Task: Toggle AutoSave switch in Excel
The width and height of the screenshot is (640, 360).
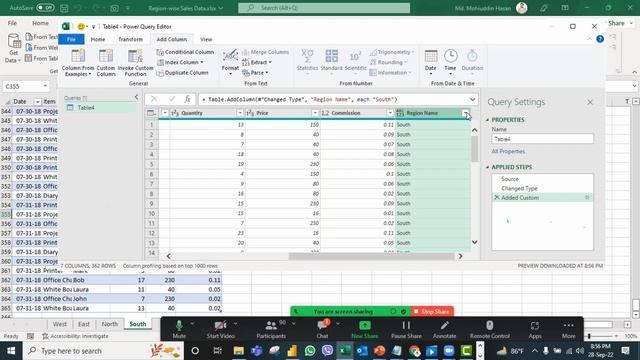Action: pos(45,8)
